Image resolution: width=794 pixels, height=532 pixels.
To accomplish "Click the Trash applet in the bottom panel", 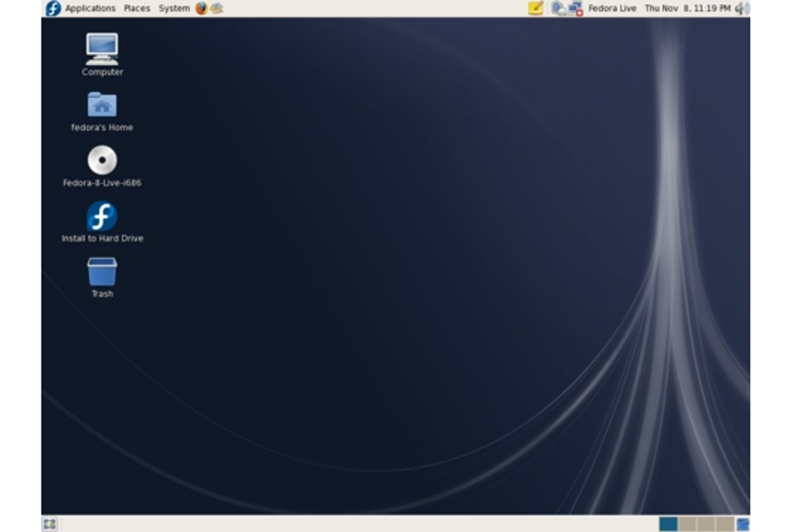I will click(x=743, y=524).
